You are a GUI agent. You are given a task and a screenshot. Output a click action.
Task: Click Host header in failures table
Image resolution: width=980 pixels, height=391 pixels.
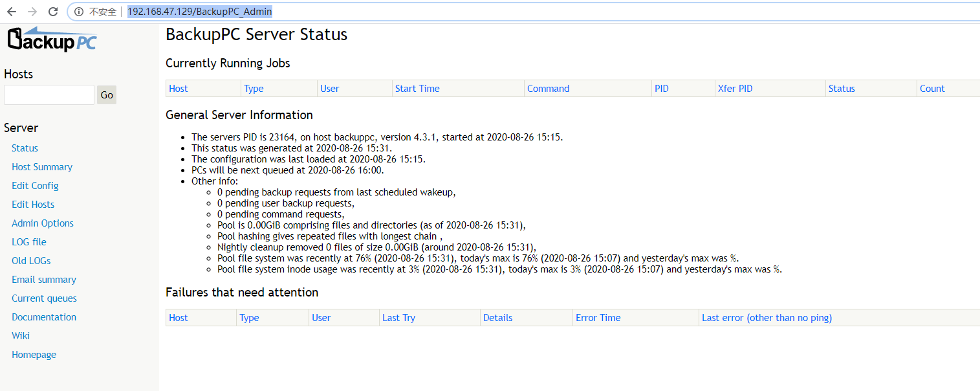tap(179, 318)
